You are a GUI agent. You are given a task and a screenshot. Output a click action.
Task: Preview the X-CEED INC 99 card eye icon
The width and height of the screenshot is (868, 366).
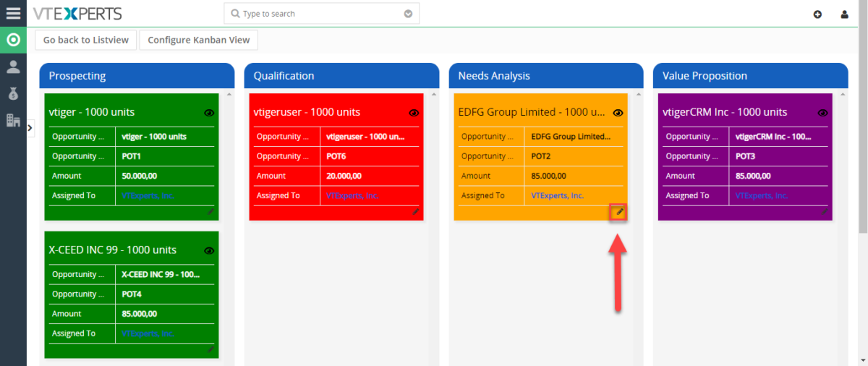209,251
